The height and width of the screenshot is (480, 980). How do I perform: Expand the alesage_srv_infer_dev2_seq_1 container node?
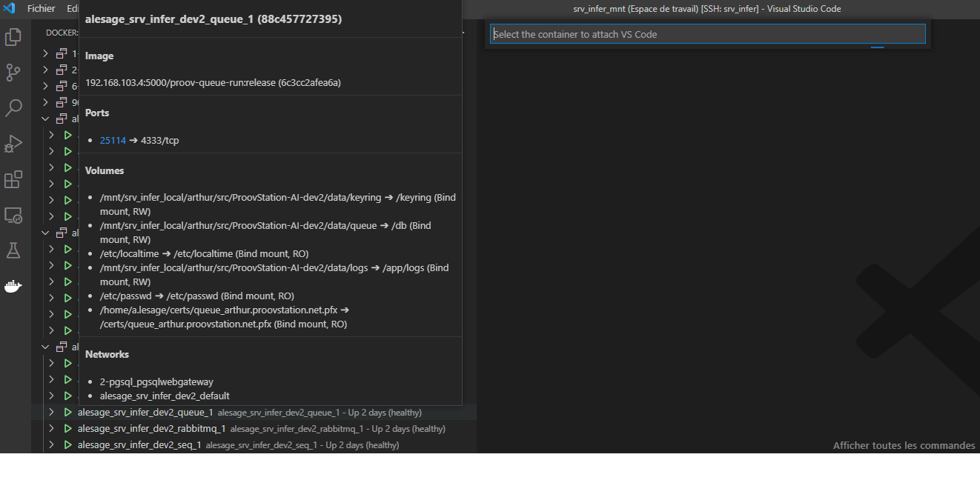50,444
